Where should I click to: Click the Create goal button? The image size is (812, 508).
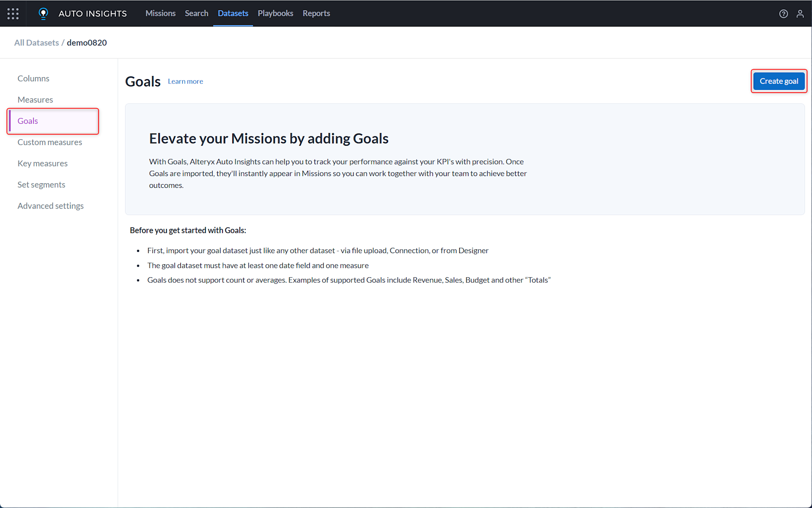pos(779,81)
